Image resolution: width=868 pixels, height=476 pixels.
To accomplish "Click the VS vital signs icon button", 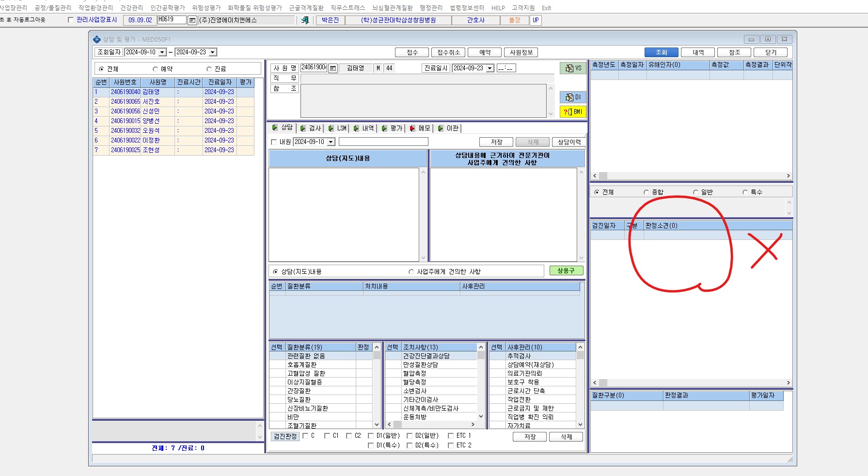I will point(573,68).
